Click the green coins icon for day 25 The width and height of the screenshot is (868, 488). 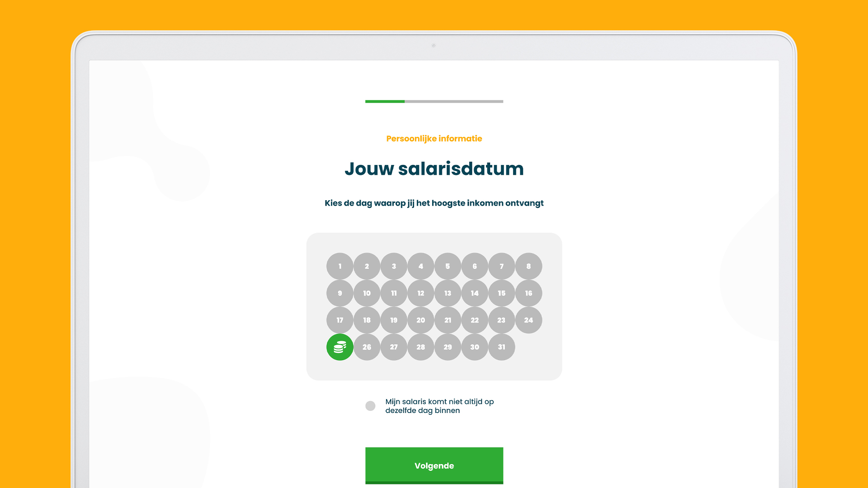click(x=340, y=347)
